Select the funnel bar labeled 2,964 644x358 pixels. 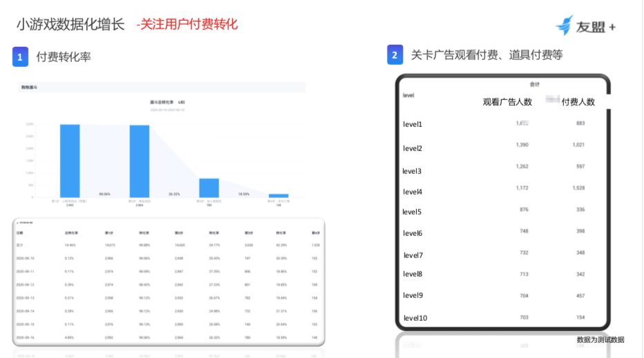[x=139, y=161]
